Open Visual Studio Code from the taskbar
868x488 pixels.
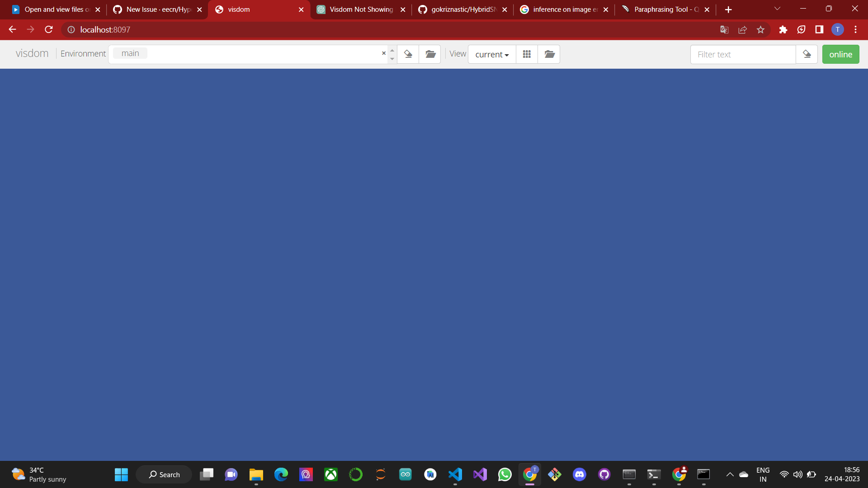pyautogui.click(x=455, y=474)
